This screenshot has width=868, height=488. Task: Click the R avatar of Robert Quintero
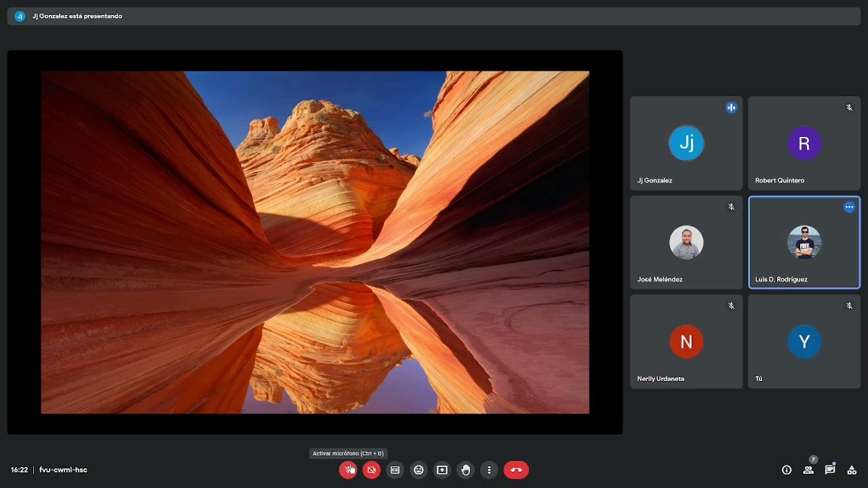point(804,143)
